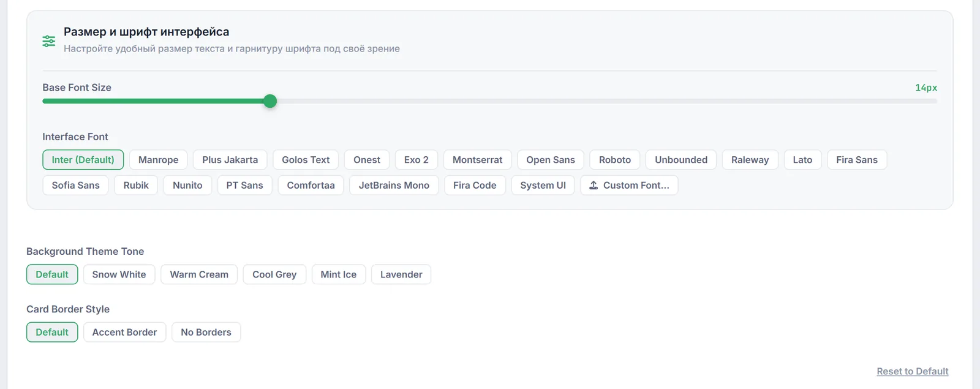Pick Warm Cream background tone
Screen dimensions: 980x389
pos(199,274)
